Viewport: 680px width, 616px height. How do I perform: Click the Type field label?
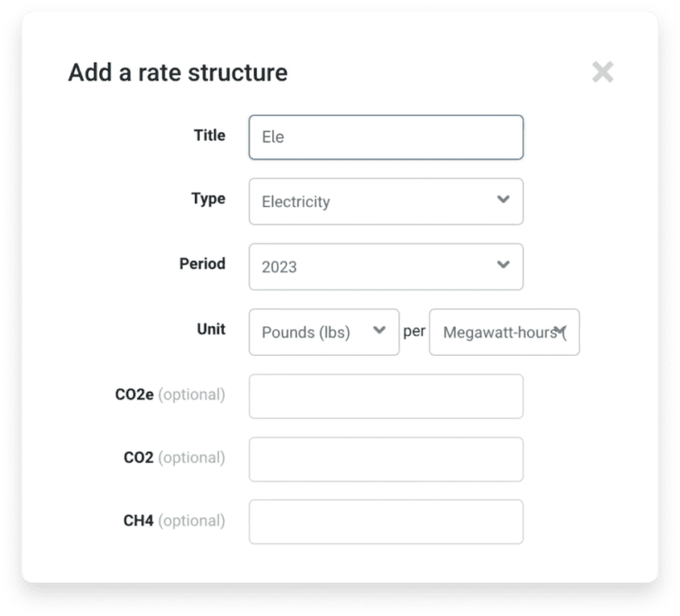(208, 198)
